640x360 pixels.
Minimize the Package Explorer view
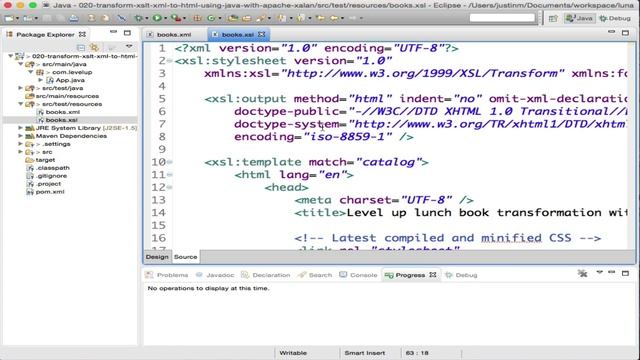[x=113, y=32]
